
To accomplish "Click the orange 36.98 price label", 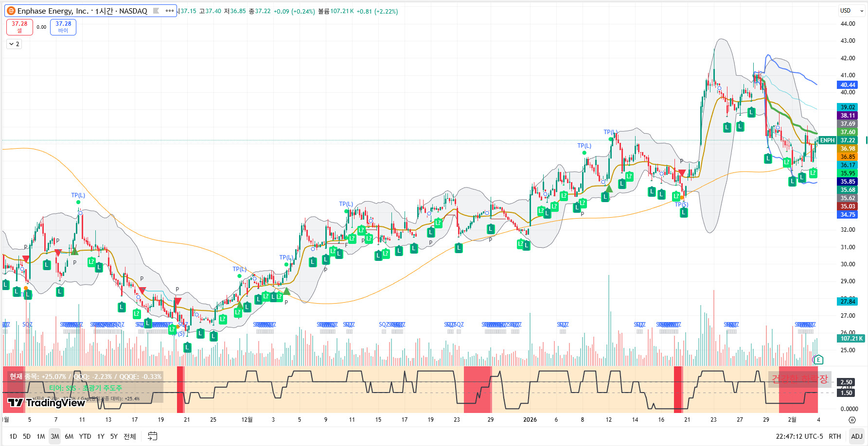I will pyautogui.click(x=848, y=149).
